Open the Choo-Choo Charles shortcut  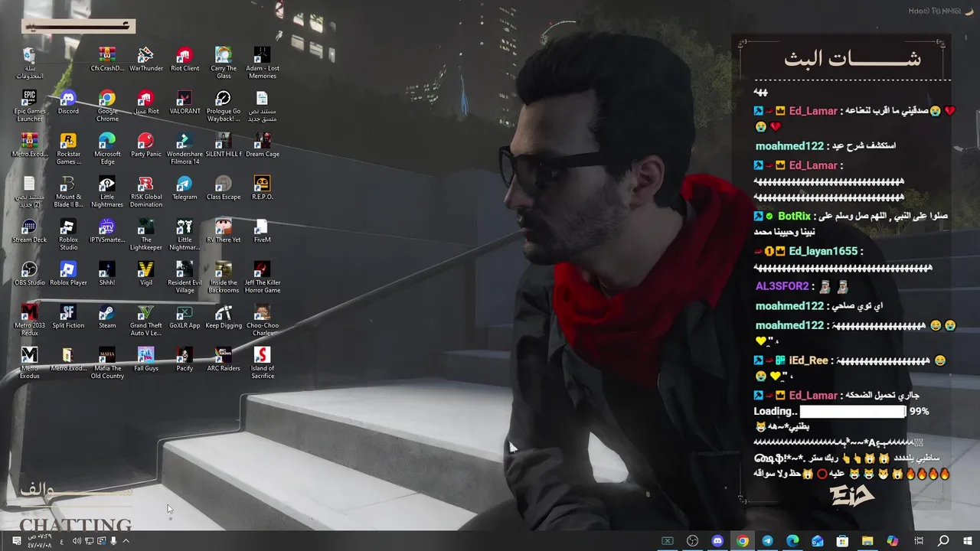tap(262, 320)
